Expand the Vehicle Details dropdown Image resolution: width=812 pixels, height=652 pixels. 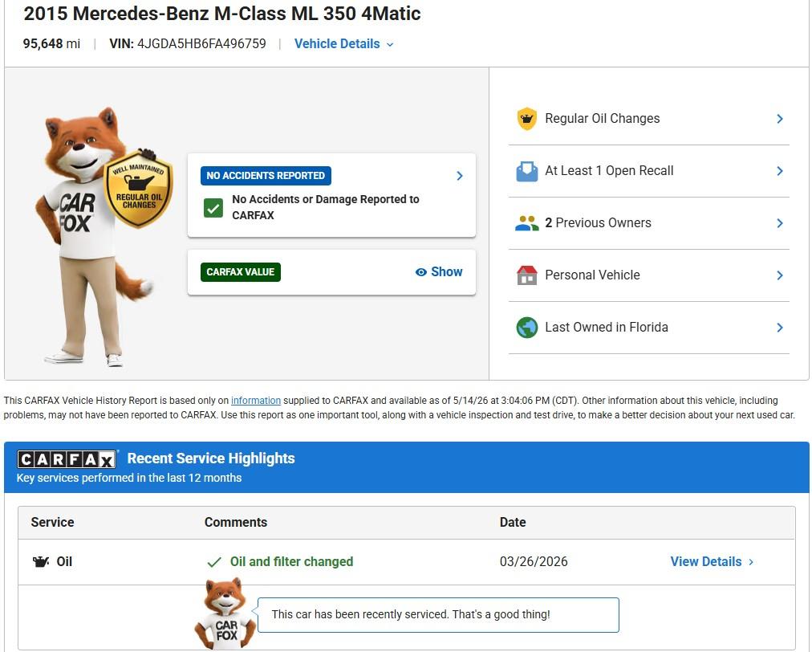(x=344, y=44)
